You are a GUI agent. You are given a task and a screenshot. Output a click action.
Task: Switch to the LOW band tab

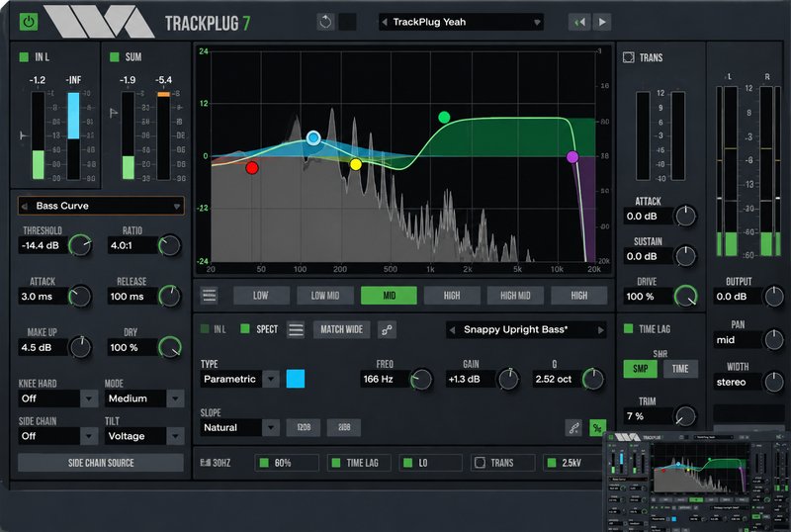pyautogui.click(x=261, y=296)
